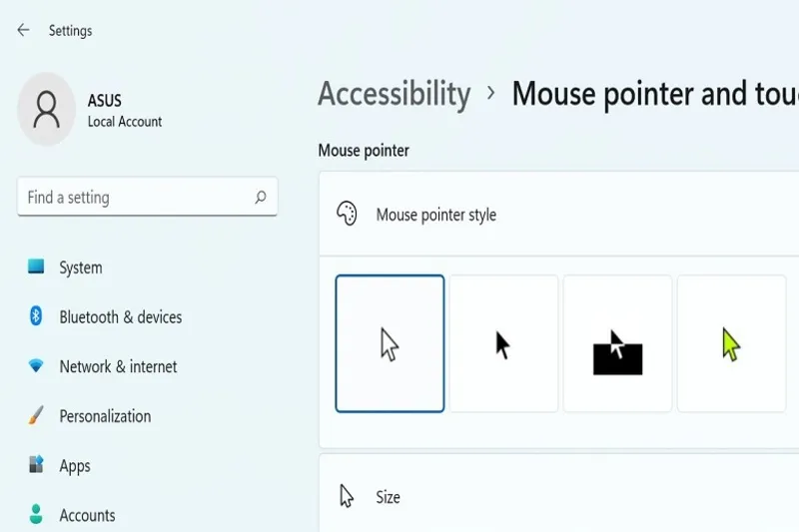Open the System settings category
The height and width of the screenshot is (532, 799).
pyautogui.click(x=81, y=267)
